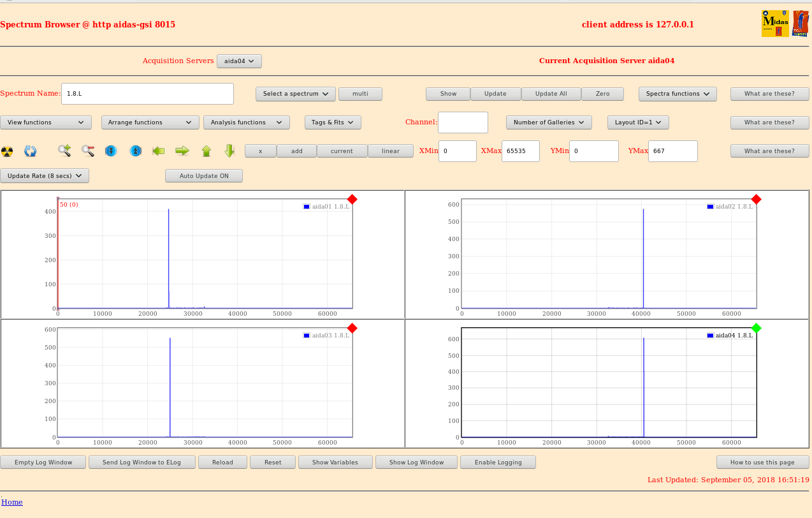Click the blue refresh arrows icon
Image resolution: width=812 pixels, height=518 pixels.
click(30, 151)
